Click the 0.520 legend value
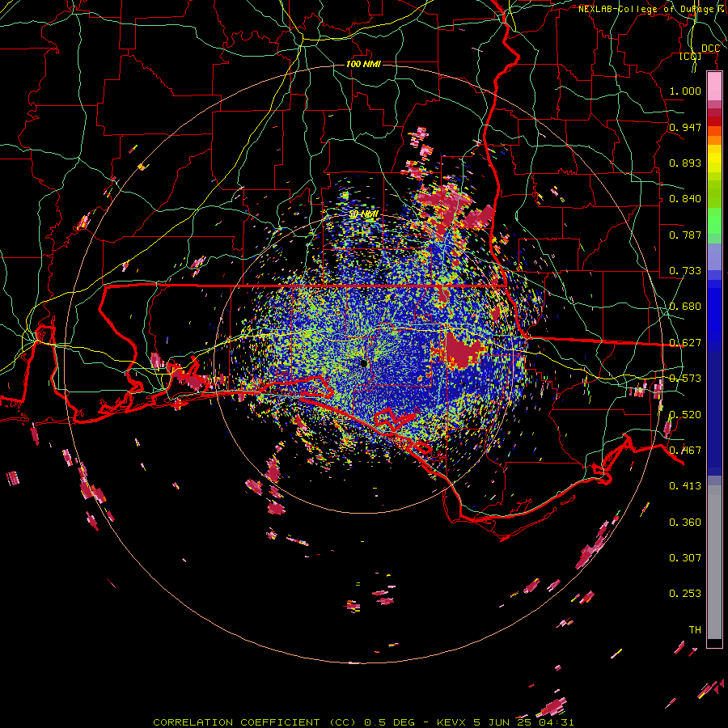Image resolution: width=728 pixels, height=728 pixels. pos(685,415)
